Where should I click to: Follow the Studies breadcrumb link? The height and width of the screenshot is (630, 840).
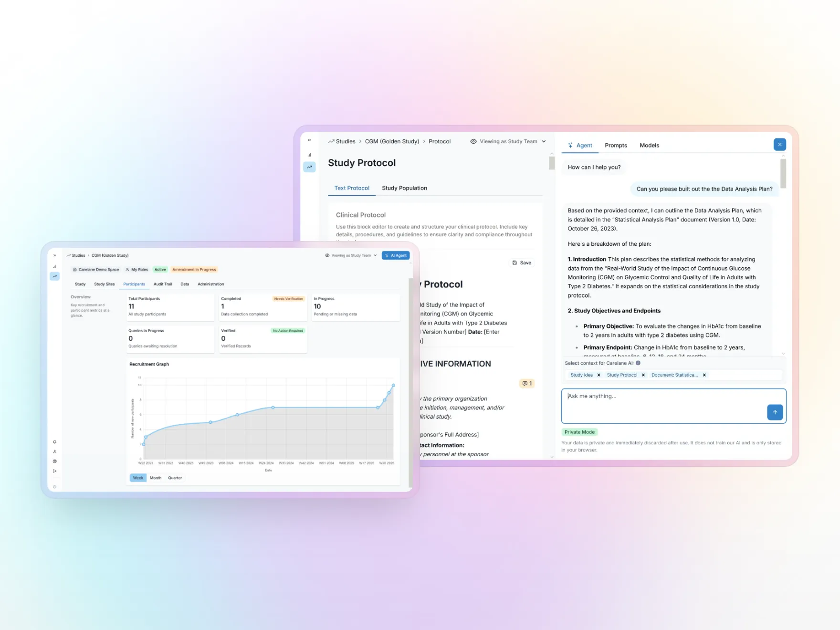pos(345,141)
